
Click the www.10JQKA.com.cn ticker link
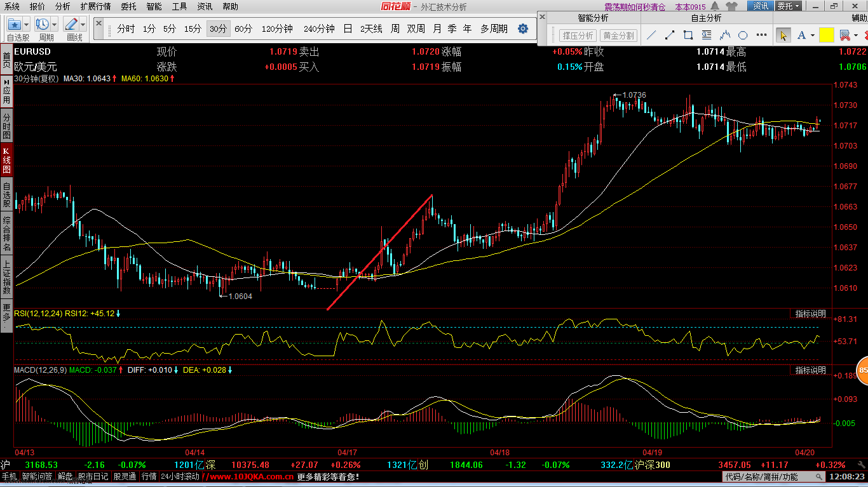click(x=250, y=476)
